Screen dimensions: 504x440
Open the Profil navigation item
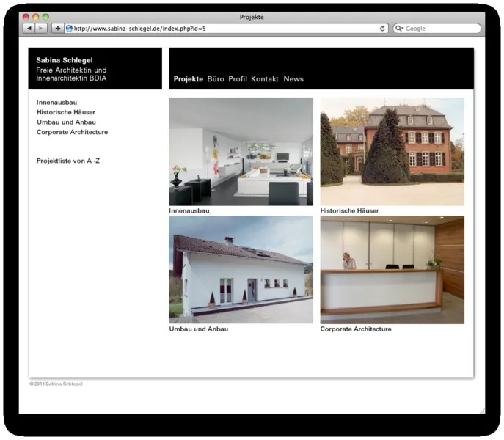(x=238, y=79)
